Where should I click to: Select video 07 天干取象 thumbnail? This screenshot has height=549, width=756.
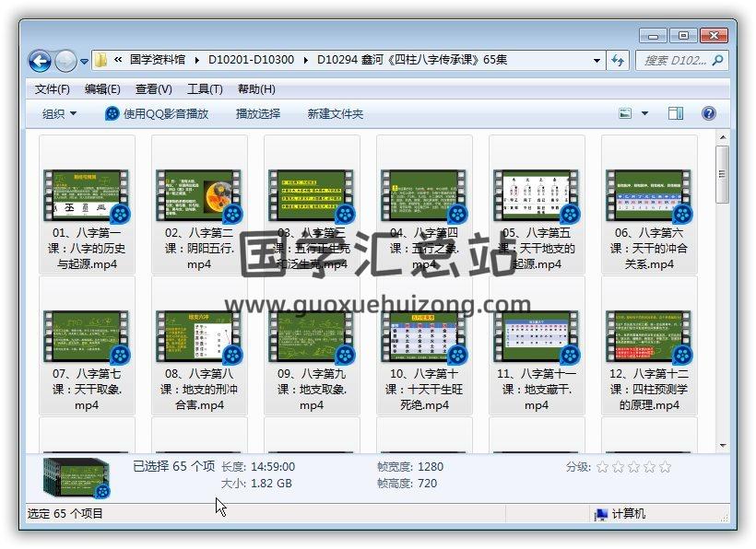point(87,336)
